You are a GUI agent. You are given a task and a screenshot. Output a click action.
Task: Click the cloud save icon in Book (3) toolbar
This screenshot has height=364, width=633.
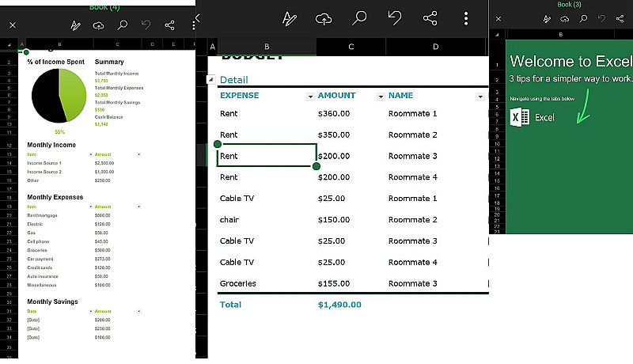click(564, 18)
